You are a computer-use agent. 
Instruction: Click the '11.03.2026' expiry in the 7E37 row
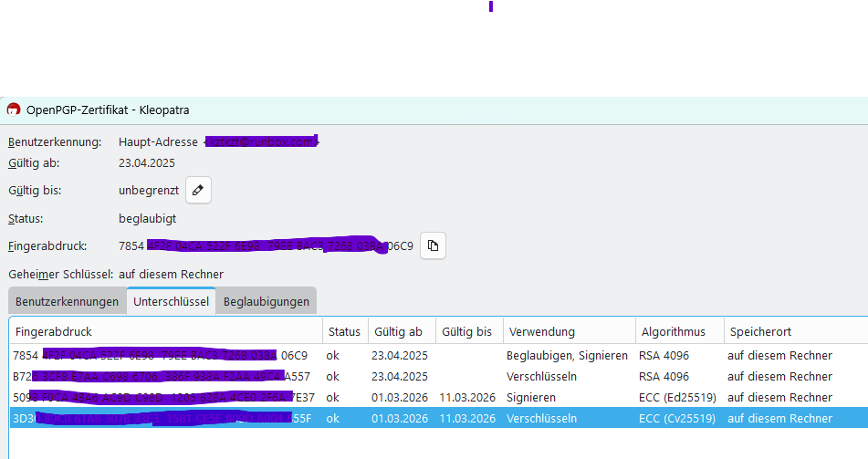click(x=467, y=398)
